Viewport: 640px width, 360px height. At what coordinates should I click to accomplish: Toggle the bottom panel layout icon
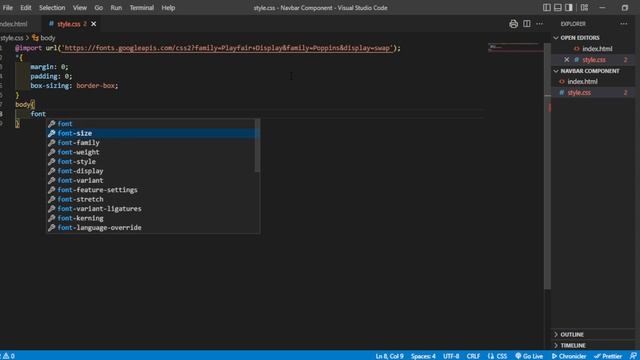[558, 8]
